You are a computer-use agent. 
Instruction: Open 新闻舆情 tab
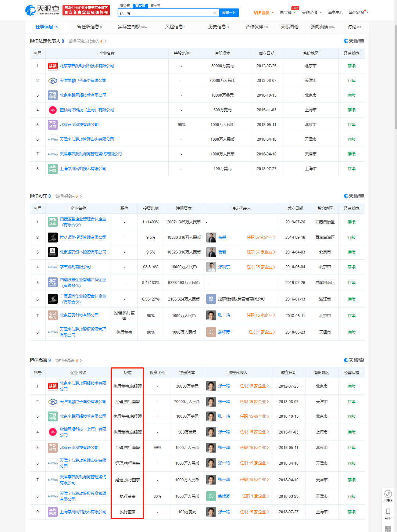click(x=322, y=27)
